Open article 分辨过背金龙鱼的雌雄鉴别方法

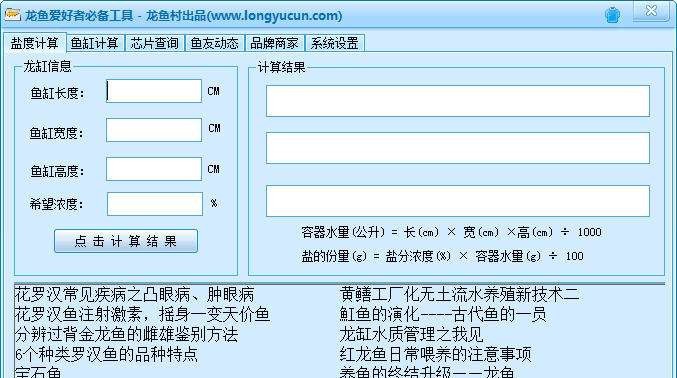tap(126, 334)
